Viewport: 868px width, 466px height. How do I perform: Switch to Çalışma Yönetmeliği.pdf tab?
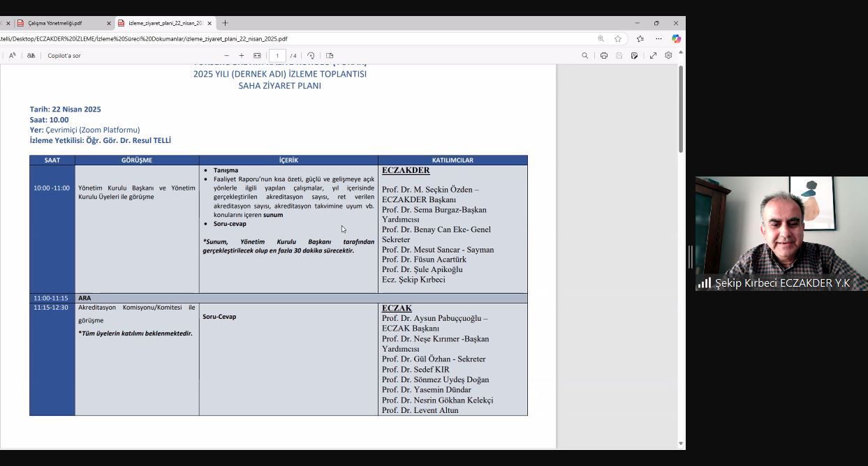click(x=54, y=23)
